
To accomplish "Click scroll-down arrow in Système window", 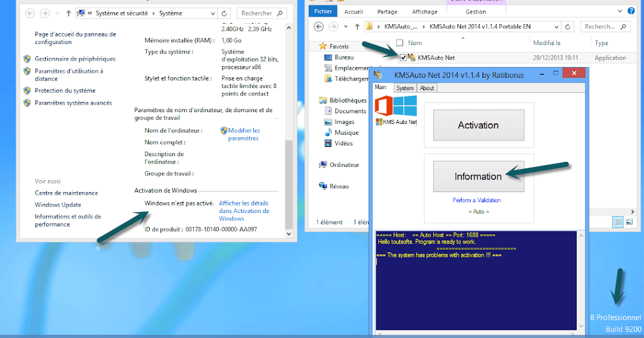I will [x=289, y=234].
